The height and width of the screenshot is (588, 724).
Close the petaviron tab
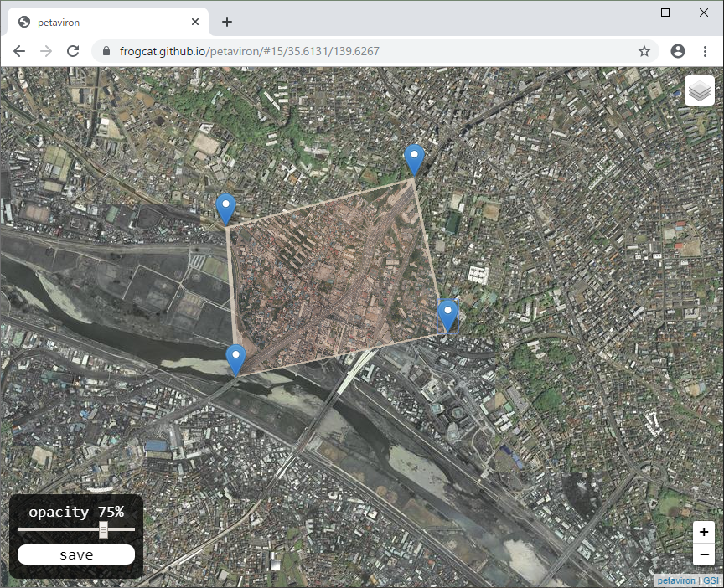[x=195, y=22]
